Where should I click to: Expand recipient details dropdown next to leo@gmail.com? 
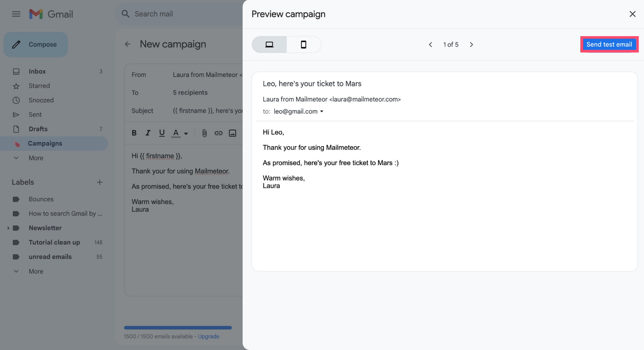[x=322, y=112]
